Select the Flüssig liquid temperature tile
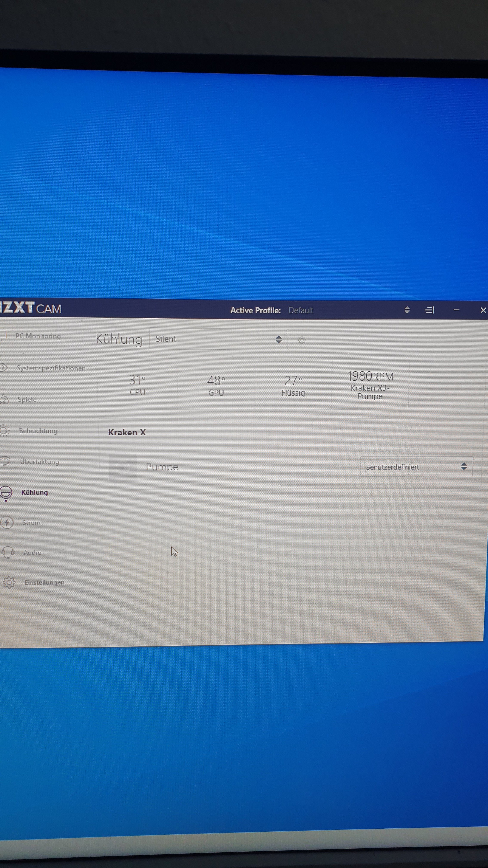The width and height of the screenshot is (488, 868). (293, 385)
